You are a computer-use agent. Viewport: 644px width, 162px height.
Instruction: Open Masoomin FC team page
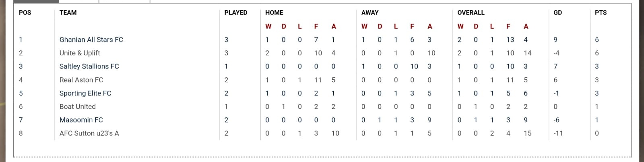[81, 120]
